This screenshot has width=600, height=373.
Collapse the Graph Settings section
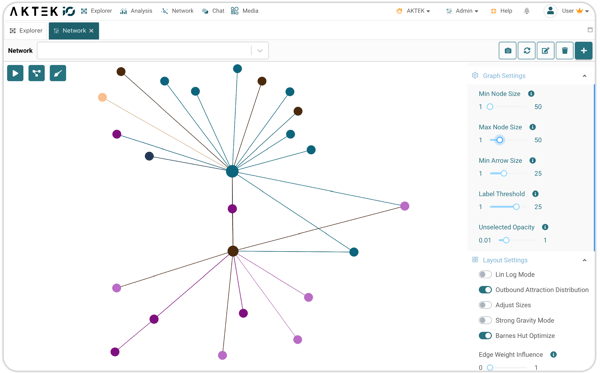coord(584,76)
